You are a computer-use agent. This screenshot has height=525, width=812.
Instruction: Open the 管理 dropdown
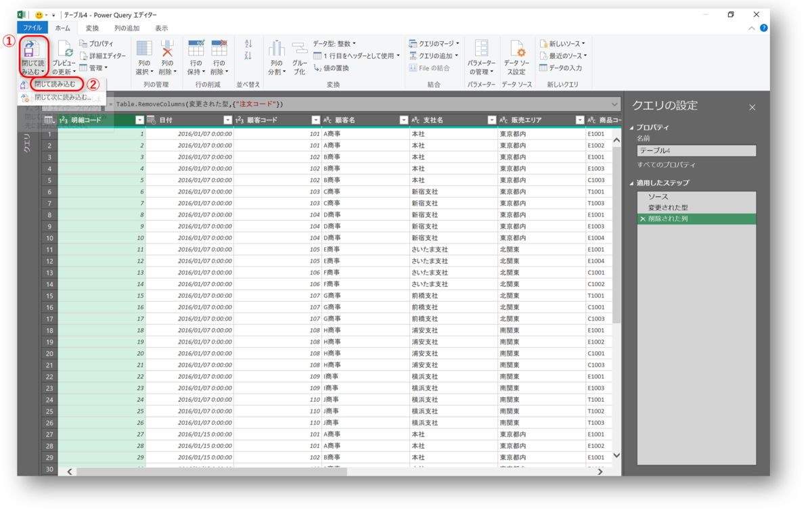coord(93,68)
